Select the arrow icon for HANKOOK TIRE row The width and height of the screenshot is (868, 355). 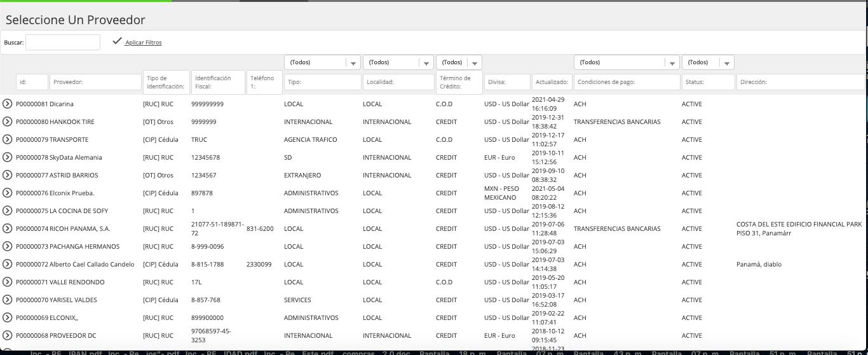click(7, 122)
